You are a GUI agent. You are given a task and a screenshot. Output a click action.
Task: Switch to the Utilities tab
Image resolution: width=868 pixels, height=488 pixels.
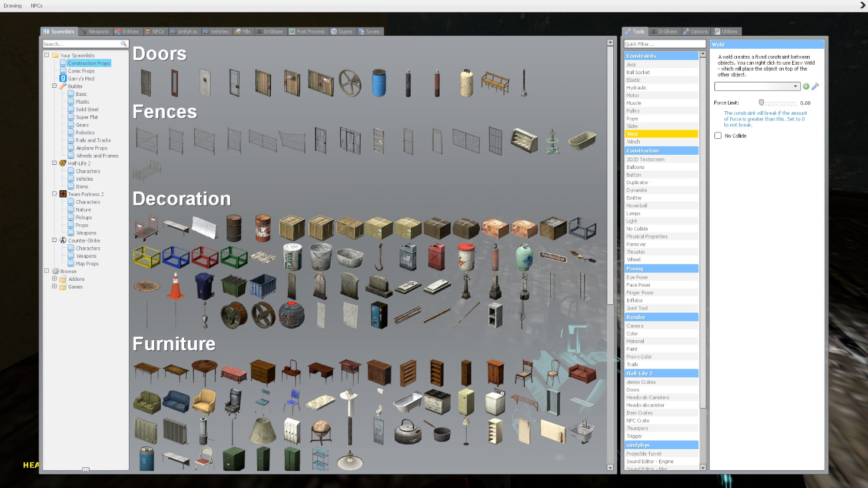[x=727, y=31]
